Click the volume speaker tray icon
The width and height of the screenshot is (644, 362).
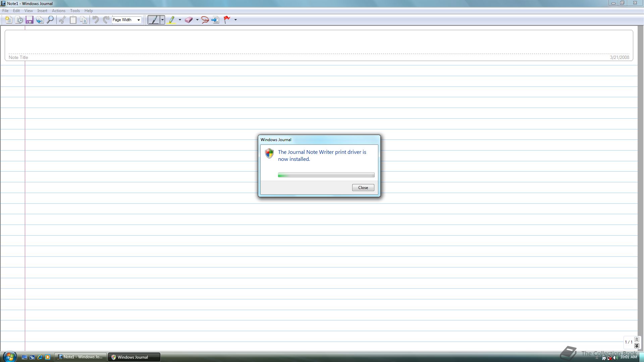click(x=615, y=358)
